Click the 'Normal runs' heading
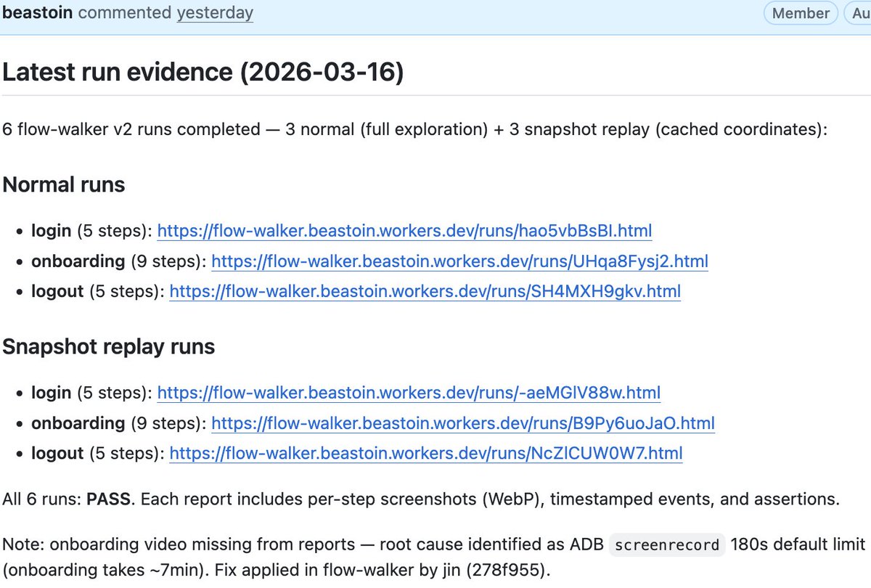 64,184
